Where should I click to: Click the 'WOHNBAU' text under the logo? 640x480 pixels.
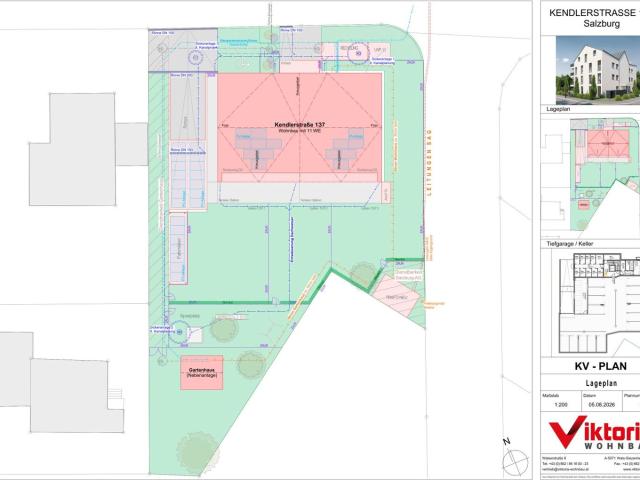pyautogui.click(x=612, y=446)
